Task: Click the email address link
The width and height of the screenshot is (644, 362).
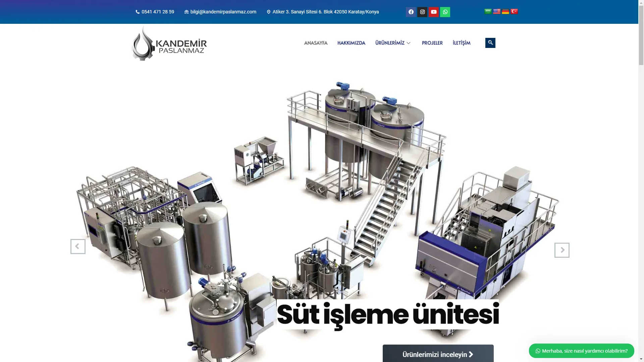Action: 223,12
